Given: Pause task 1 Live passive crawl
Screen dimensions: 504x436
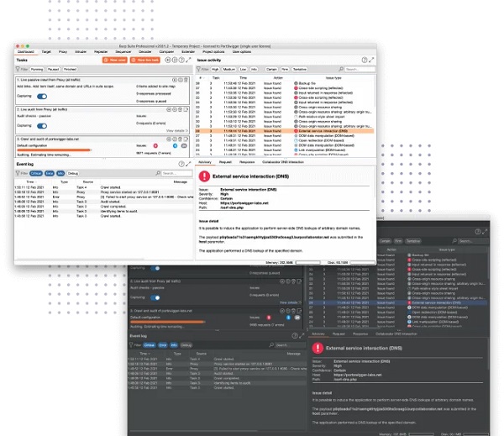Looking at the screenshot, I should (175, 80).
